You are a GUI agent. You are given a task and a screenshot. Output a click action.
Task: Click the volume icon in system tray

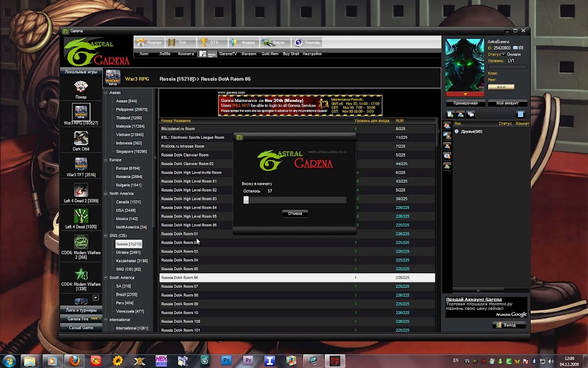click(551, 361)
